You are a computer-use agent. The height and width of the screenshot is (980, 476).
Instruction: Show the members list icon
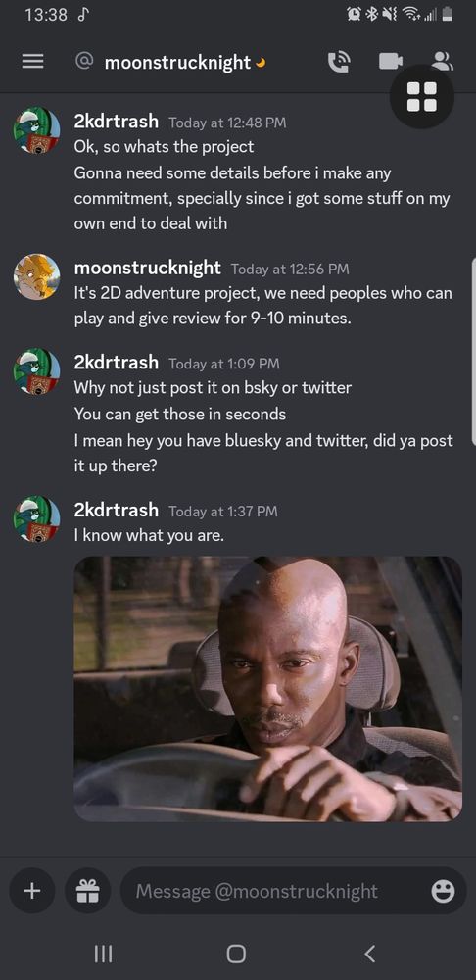[x=443, y=61]
